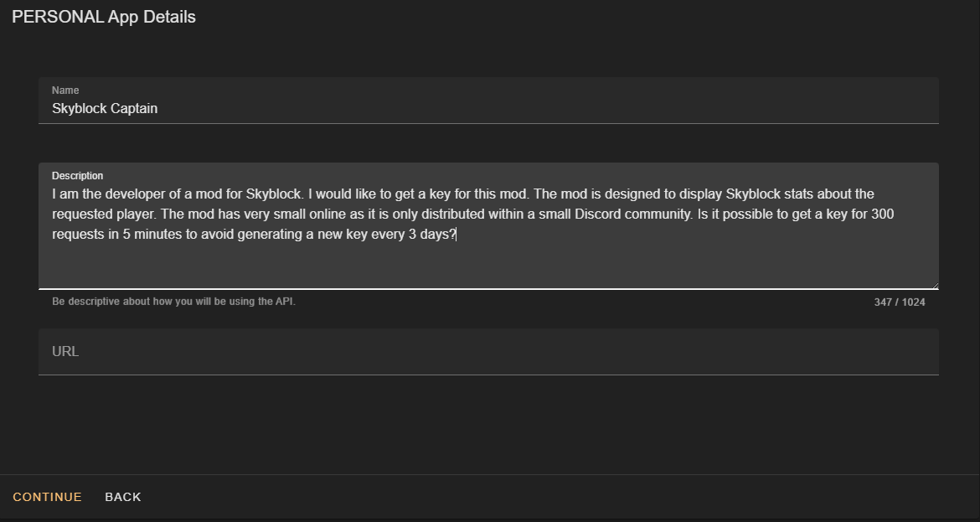Viewport: 980px width, 522px height.
Task: Click the word "developer" in the description
Action: coord(133,194)
